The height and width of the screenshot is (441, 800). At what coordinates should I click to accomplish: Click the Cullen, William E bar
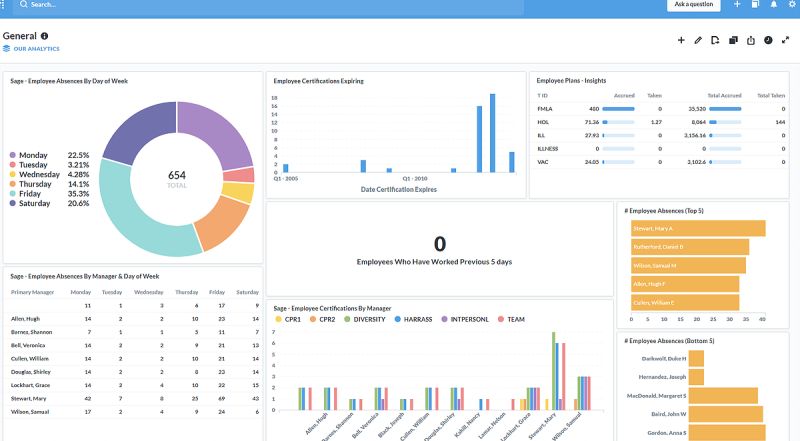[x=685, y=302]
